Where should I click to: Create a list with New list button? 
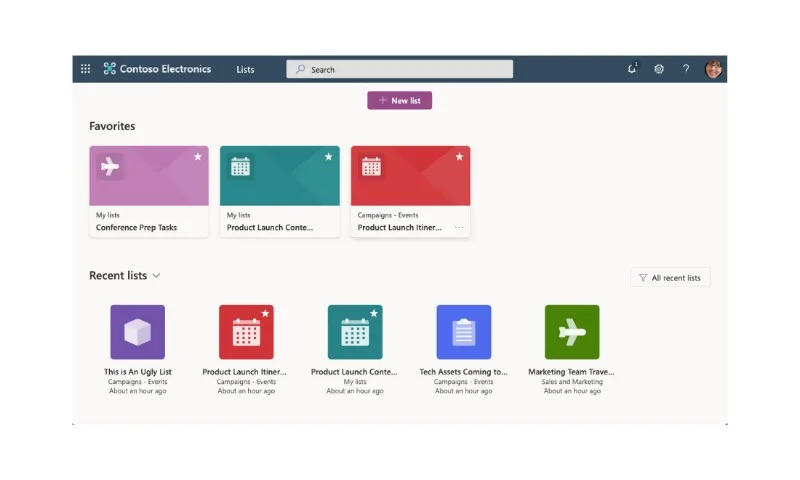tap(399, 100)
